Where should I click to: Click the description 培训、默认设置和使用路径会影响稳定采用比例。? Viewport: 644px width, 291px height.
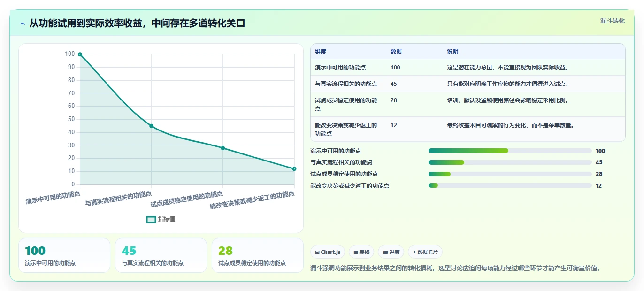point(508,100)
